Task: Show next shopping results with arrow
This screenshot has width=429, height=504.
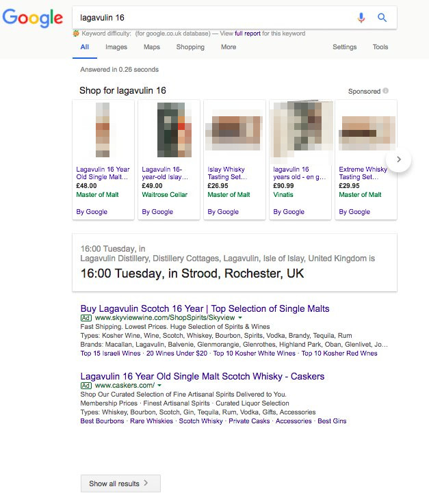Action: click(x=399, y=159)
